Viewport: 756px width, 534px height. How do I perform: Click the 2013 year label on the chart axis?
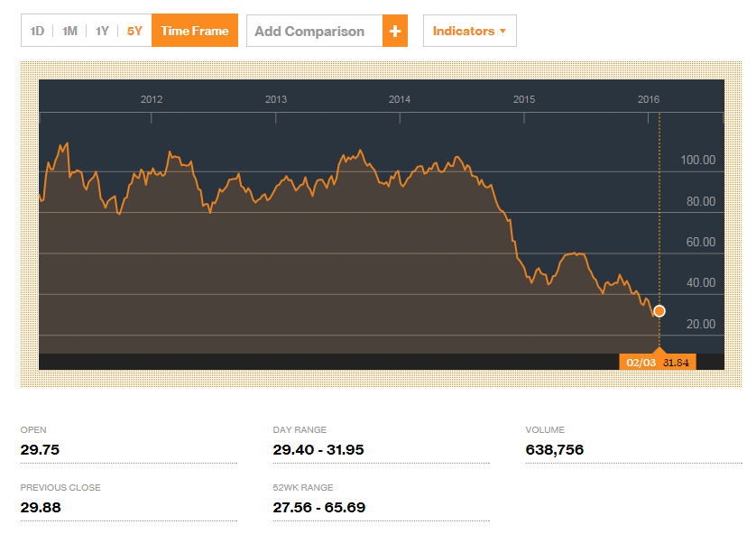tap(276, 99)
